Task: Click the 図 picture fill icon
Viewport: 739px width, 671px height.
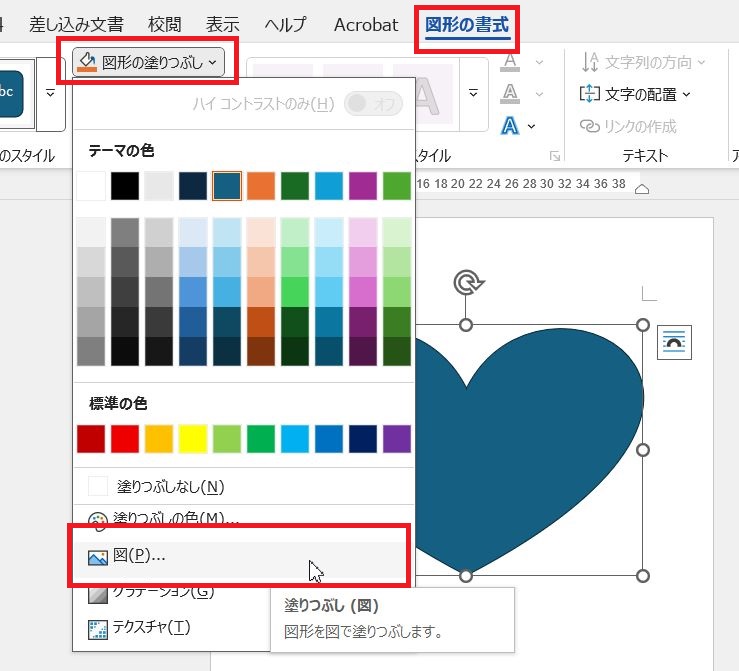Action: point(98,558)
